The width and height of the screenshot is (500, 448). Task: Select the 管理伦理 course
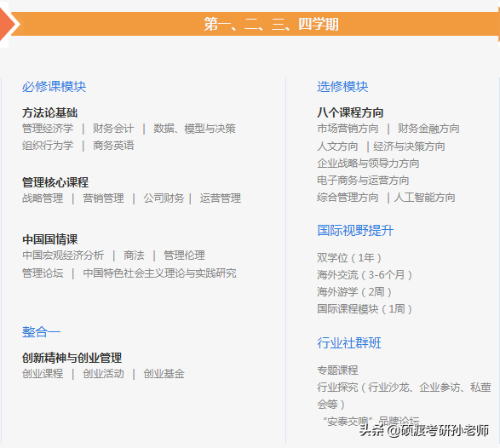tap(184, 256)
